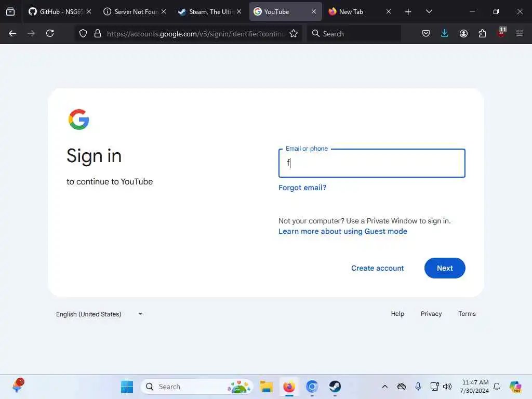Open the Copilot preview icon
The image size is (532, 399).
coord(515,387)
